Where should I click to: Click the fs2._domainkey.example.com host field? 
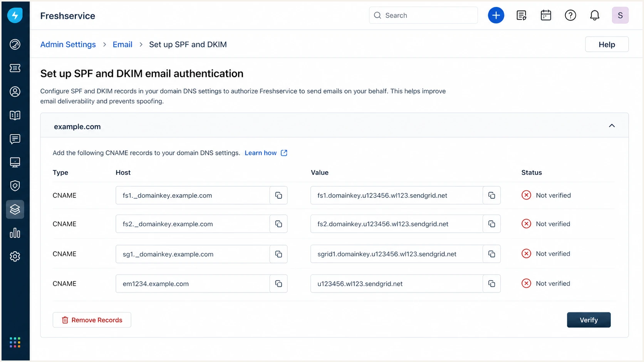pyautogui.click(x=193, y=224)
